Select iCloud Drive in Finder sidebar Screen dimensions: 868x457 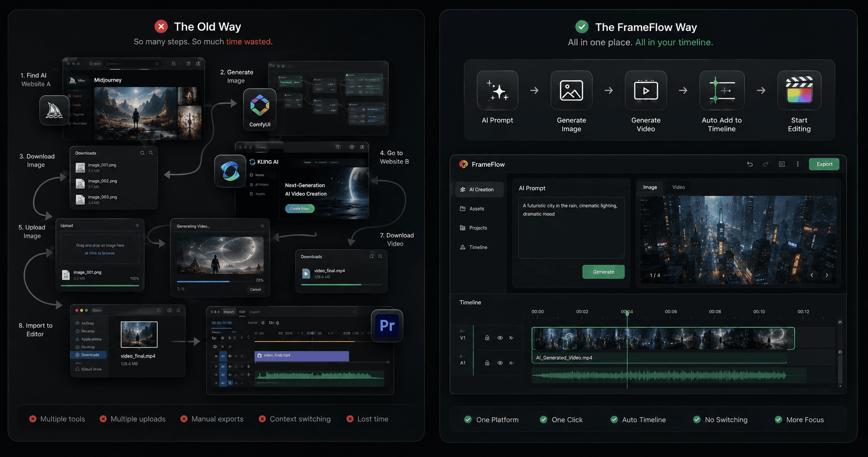pos(88,369)
